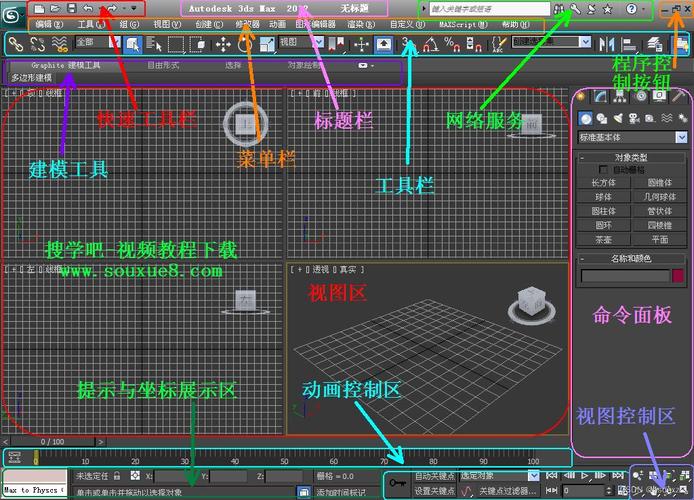Toggle 自动关键点 auto key mode
694x500 pixels.
click(x=435, y=476)
